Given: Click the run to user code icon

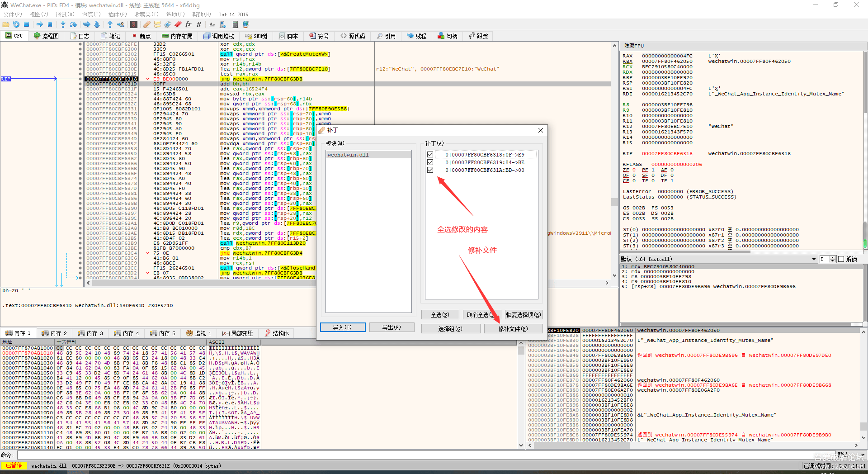Looking at the screenshot, I should coord(121,24).
